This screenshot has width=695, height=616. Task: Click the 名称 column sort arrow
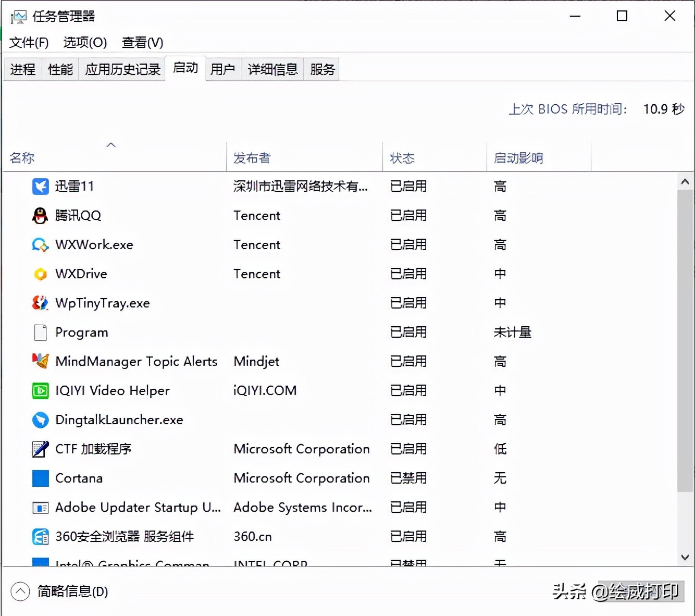tap(110, 145)
